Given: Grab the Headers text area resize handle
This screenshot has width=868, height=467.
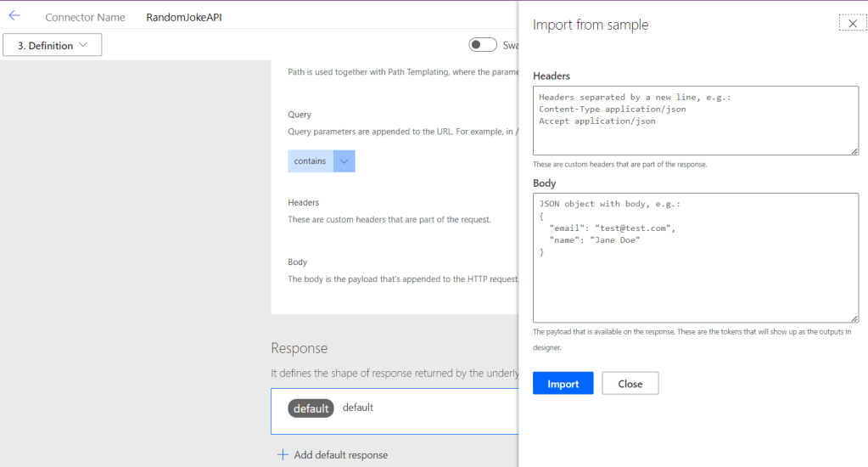Looking at the screenshot, I should pos(854,151).
